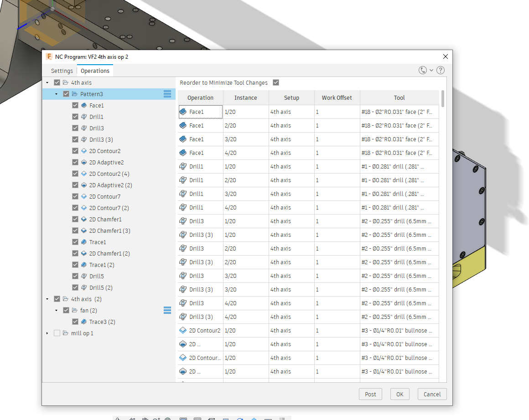Uncheck the 4th axis setup checkbox
The height and width of the screenshot is (420, 529).
(57, 82)
